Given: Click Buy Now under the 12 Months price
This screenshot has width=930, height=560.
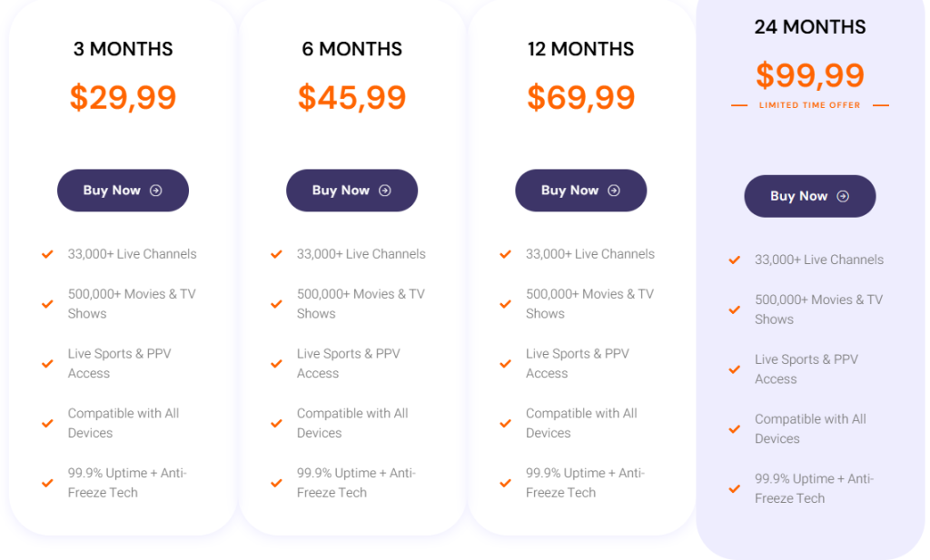Looking at the screenshot, I should click(x=580, y=191).
